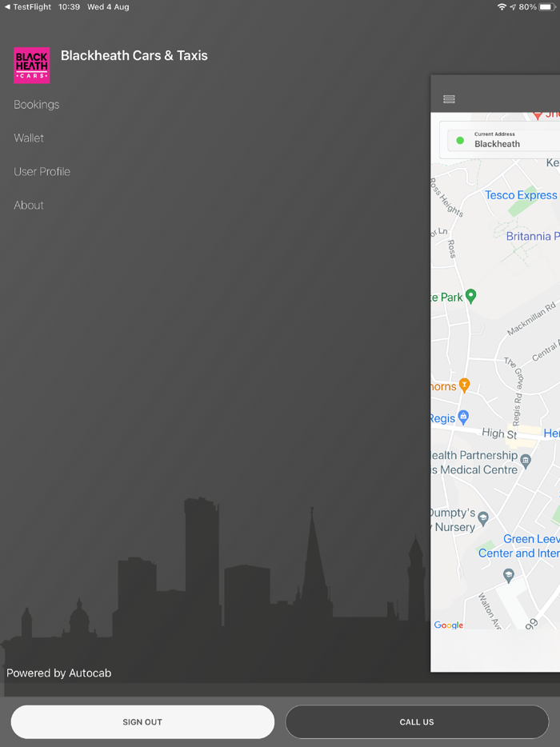560x747 pixels.
Task: Tap the blue shopping bag pin near Regis
Action: [x=463, y=417]
